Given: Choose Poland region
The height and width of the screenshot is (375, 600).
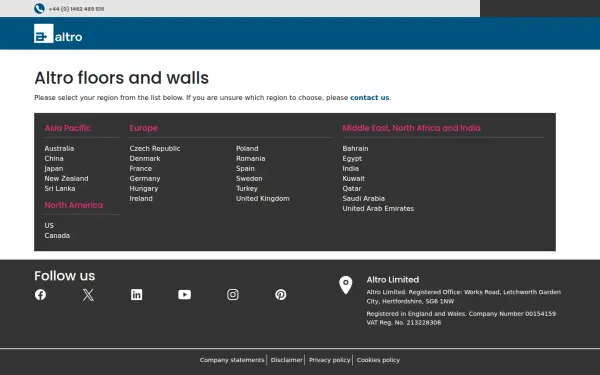Looking at the screenshot, I should pyautogui.click(x=247, y=148).
